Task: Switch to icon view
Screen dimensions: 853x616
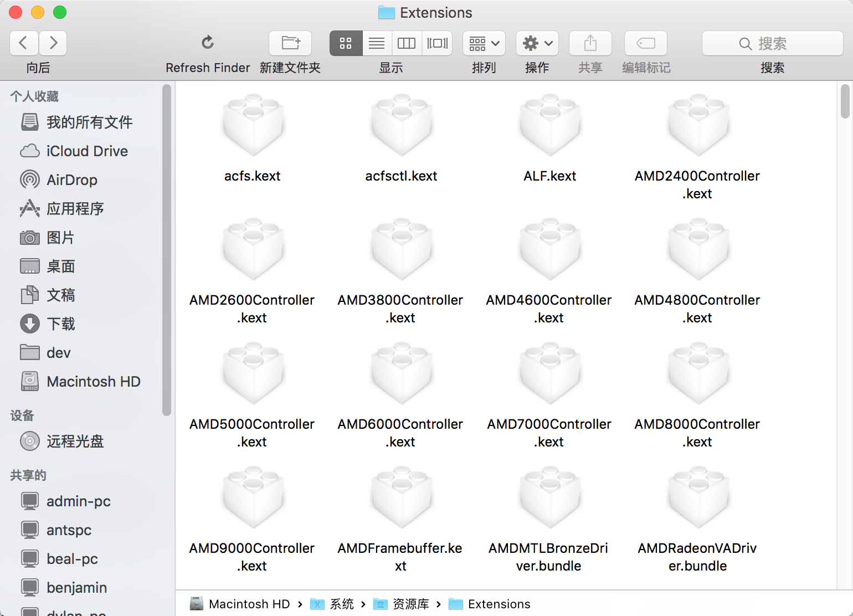Action: coord(346,43)
